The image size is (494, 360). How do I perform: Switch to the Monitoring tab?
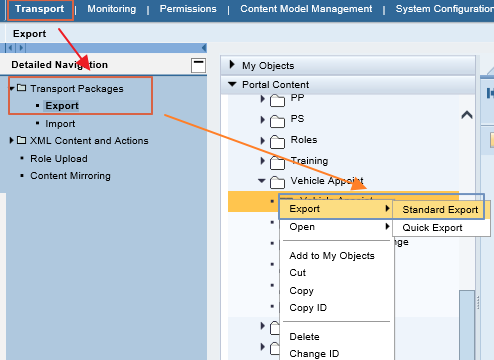pos(112,9)
